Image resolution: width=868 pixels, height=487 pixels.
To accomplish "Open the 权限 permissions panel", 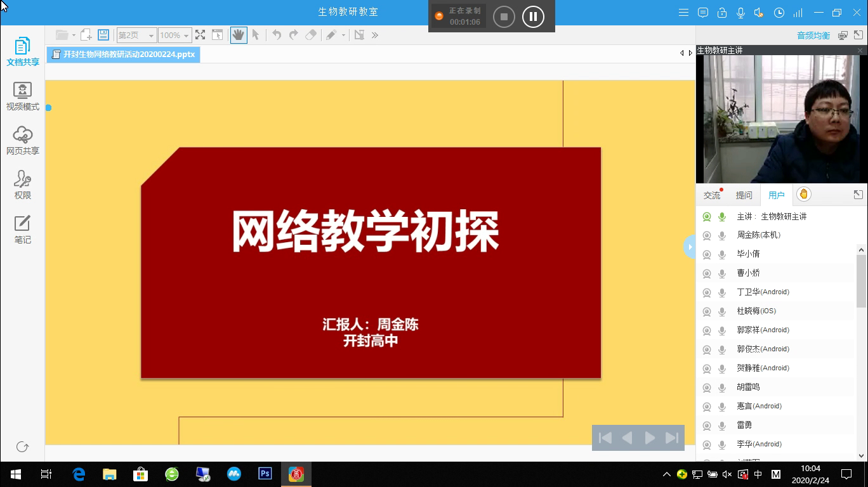I will point(22,185).
